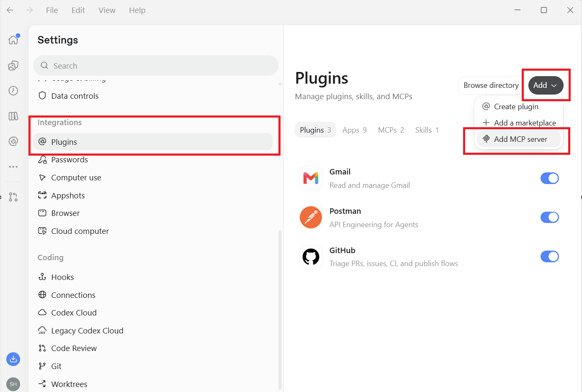The width and height of the screenshot is (582, 392).
Task: Click the blue download update icon
Action: click(13, 359)
